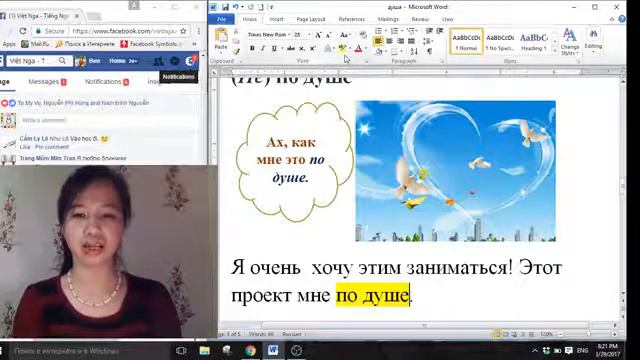Open the Facebook Messages tab
The width and height of the screenshot is (640, 360).
pos(47,82)
